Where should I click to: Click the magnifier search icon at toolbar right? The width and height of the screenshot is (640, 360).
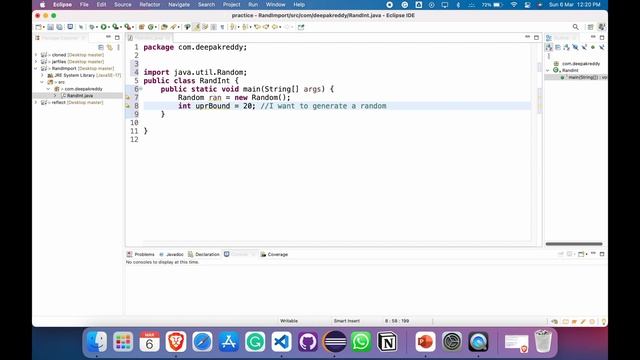pyautogui.click(x=576, y=27)
